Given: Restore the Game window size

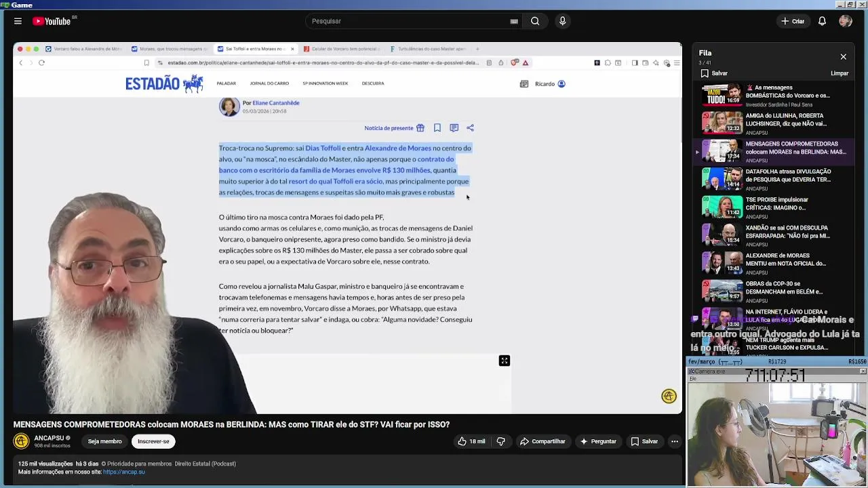Looking at the screenshot, I should (x=851, y=4).
